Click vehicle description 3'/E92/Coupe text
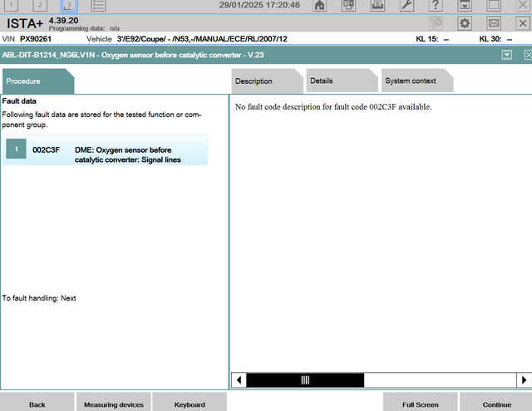 202,39
